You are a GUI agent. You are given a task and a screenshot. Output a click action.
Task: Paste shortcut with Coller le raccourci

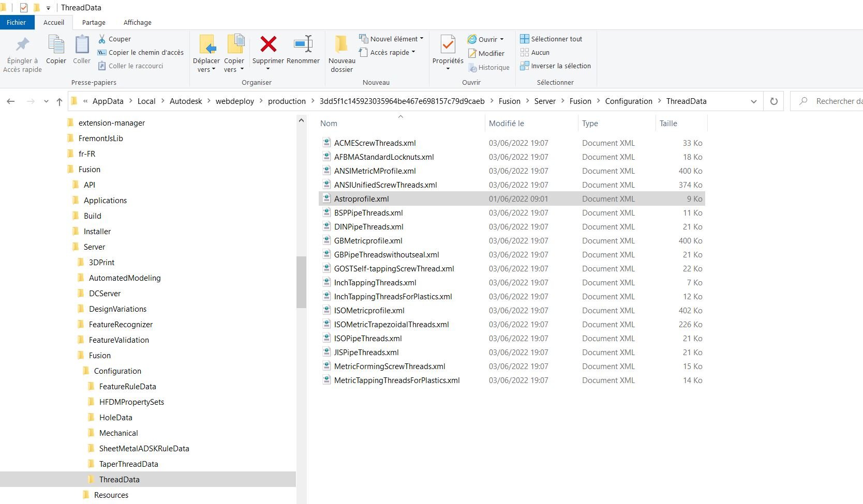(130, 66)
